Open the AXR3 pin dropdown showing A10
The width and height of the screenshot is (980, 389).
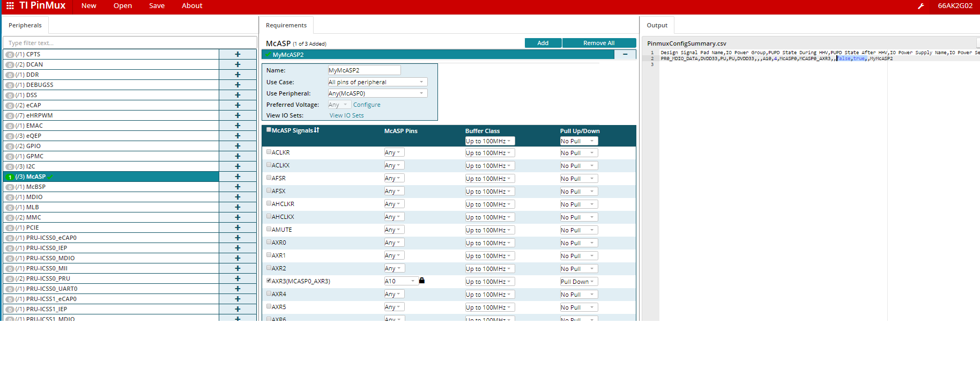click(x=401, y=281)
